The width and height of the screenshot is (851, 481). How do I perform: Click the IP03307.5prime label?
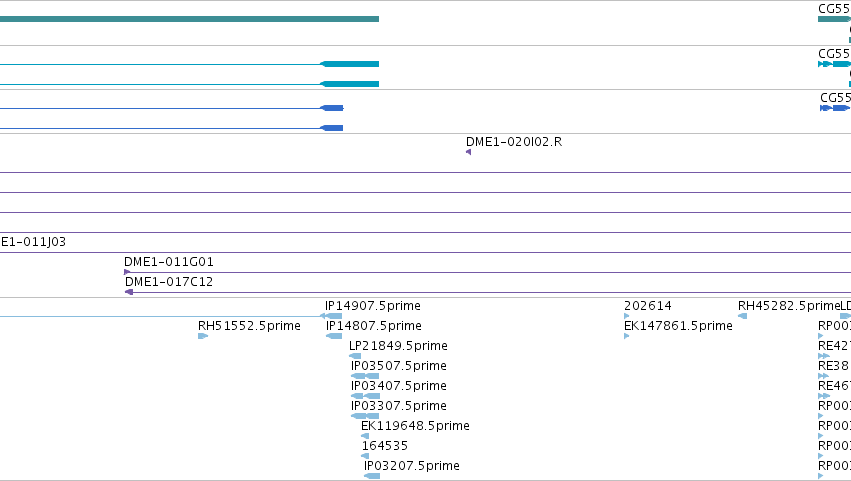[x=399, y=406]
